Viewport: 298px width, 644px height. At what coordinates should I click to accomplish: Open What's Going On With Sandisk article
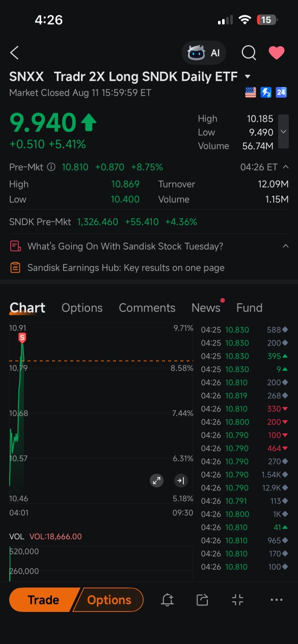[x=125, y=246]
